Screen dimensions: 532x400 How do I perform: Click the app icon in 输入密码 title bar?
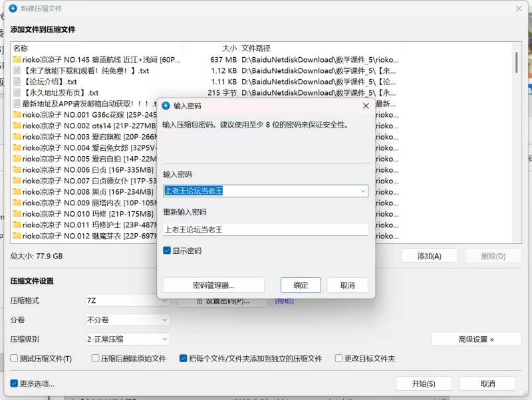coord(166,106)
